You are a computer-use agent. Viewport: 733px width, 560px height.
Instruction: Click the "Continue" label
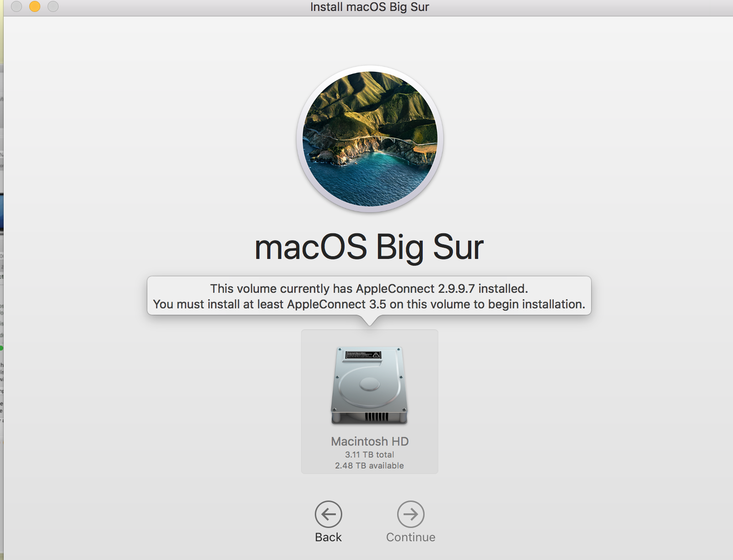tap(411, 537)
